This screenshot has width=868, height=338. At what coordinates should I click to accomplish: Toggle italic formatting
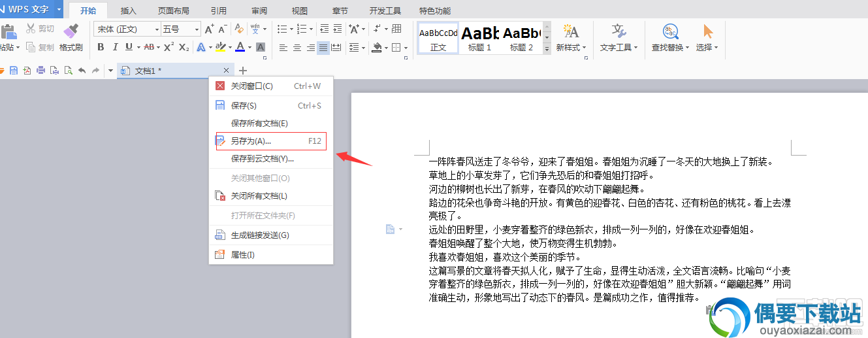[x=115, y=47]
